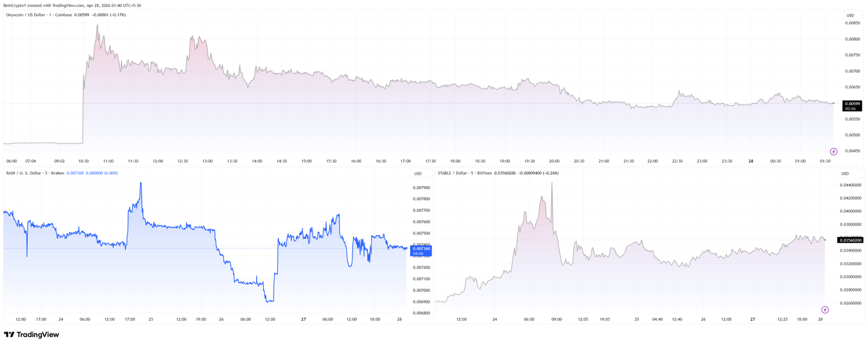The height and width of the screenshot is (345, 868).
Task: Click the BeInCrypto1 TradingView.com attribution text
Action: tap(72, 5)
